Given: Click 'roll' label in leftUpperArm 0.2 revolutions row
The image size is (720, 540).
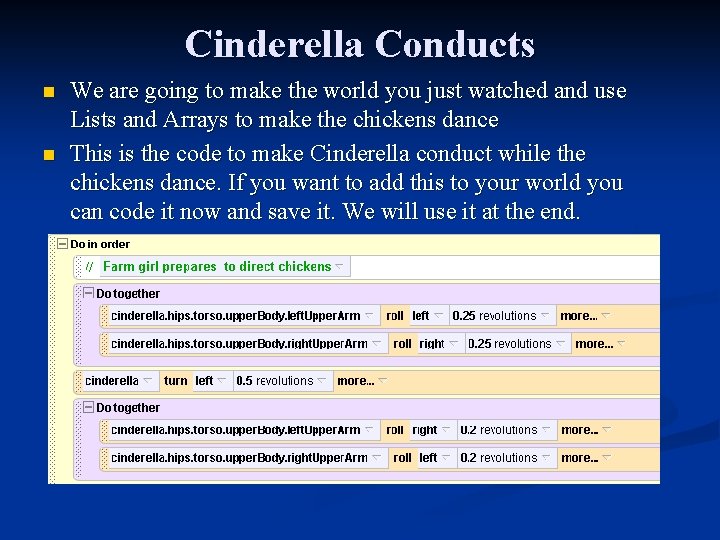Looking at the screenshot, I should tap(394, 430).
